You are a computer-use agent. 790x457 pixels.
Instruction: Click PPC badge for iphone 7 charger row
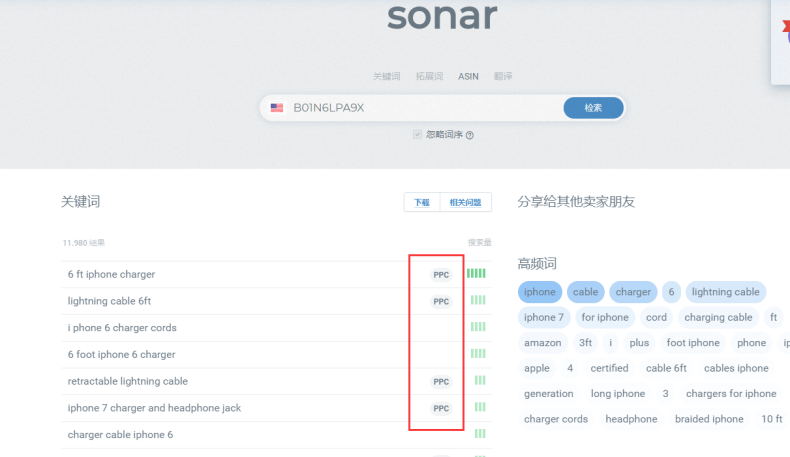(441, 408)
